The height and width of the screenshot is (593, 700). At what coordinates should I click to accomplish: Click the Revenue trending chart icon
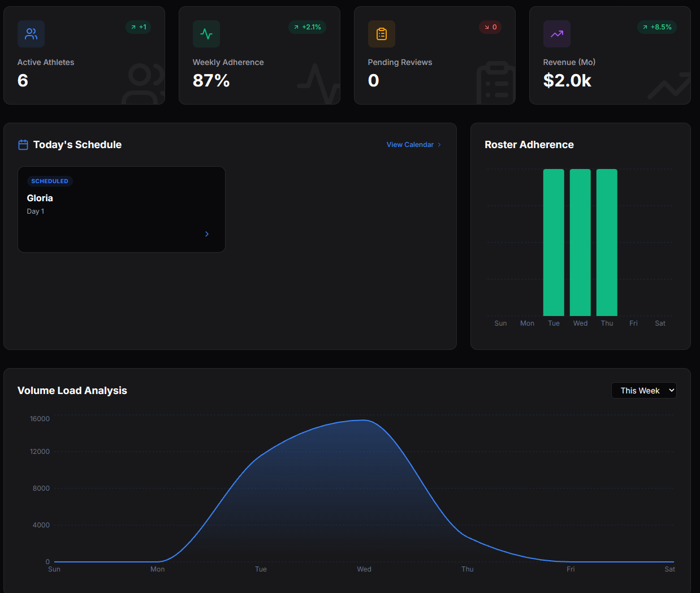[x=557, y=34]
